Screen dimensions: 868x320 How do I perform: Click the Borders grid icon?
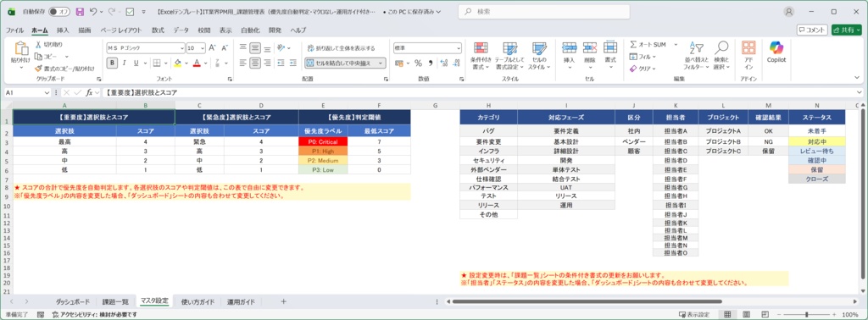click(157, 63)
